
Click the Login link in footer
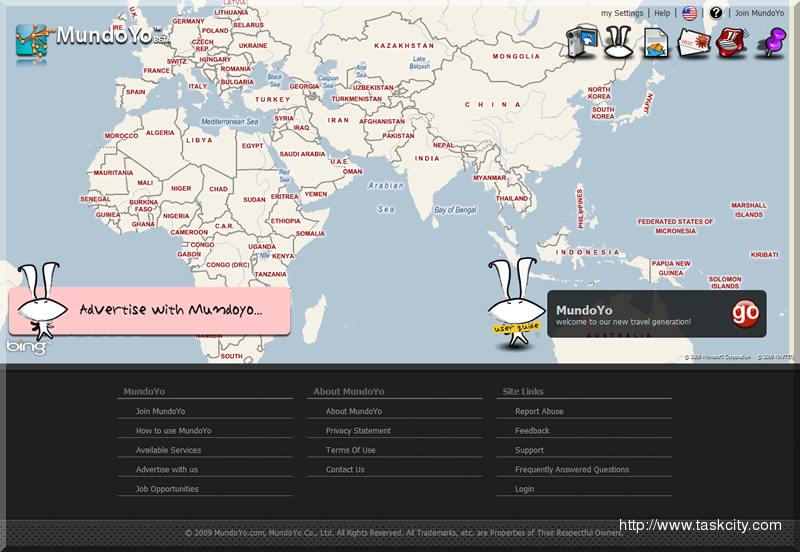click(524, 489)
